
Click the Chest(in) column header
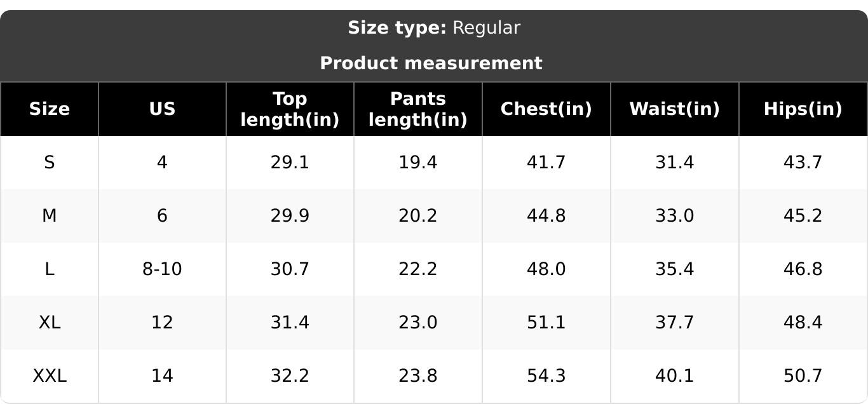tap(546, 109)
